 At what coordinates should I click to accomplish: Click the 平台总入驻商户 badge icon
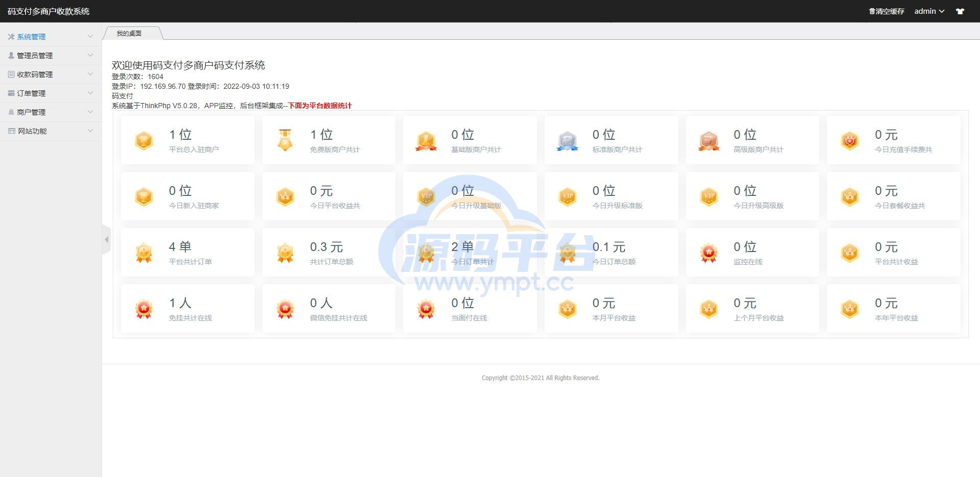pyautogui.click(x=144, y=141)
